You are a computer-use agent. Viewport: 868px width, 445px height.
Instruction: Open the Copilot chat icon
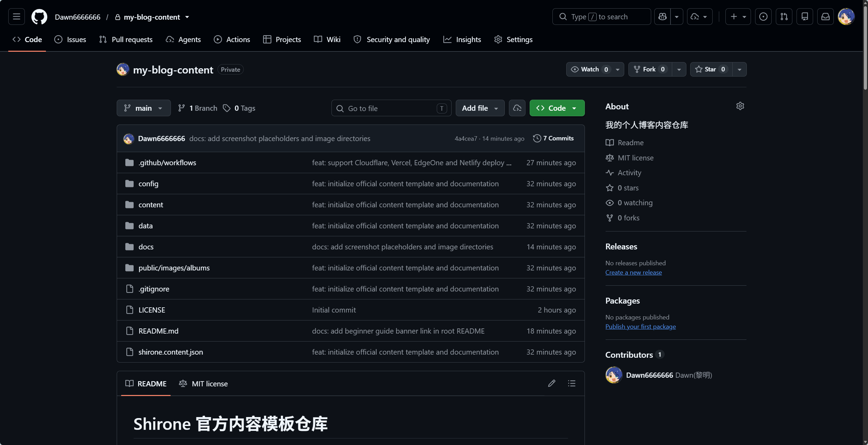662,17
